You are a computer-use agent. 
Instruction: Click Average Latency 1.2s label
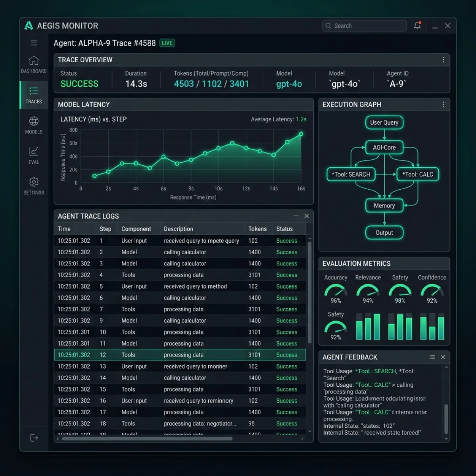(x=278, y=119)
